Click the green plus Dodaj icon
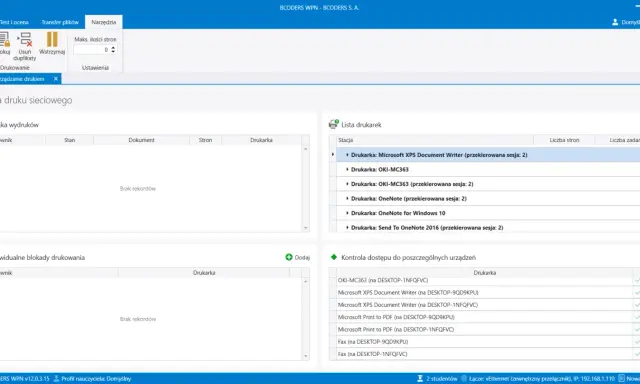This screenshot has width=640, height=384. click(x=289, y=257)
